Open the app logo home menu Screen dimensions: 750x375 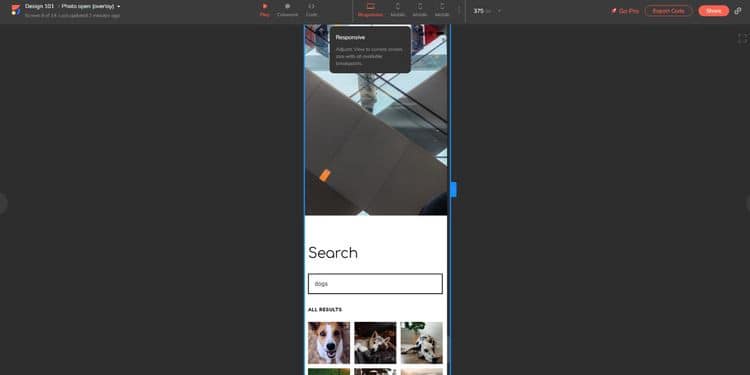click(16, 10)
